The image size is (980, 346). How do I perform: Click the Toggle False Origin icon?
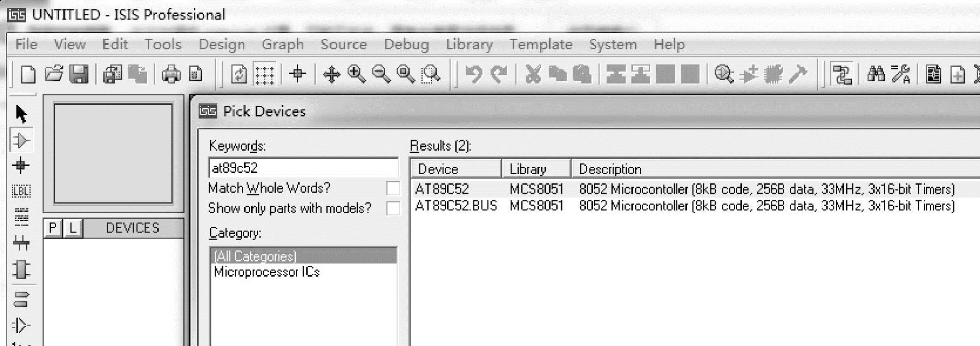pos(298,74)
